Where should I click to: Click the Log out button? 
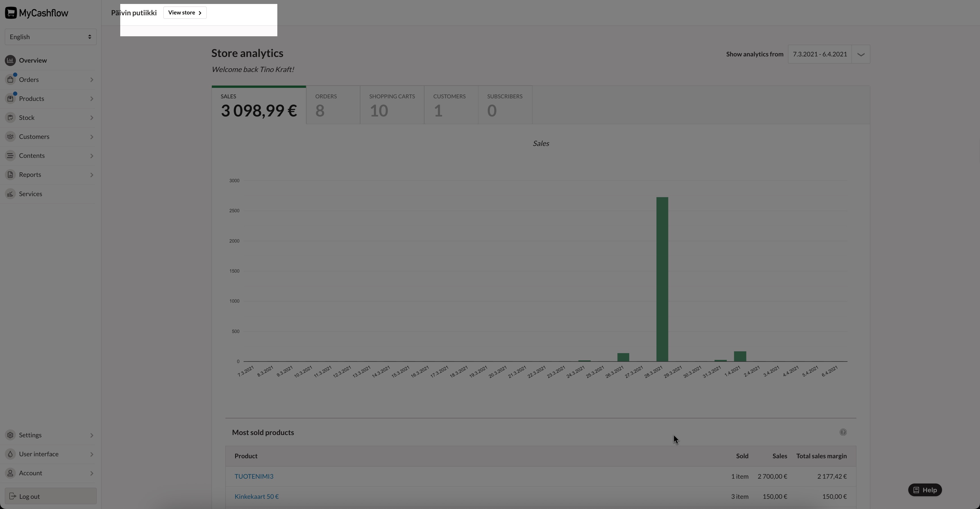50,497
